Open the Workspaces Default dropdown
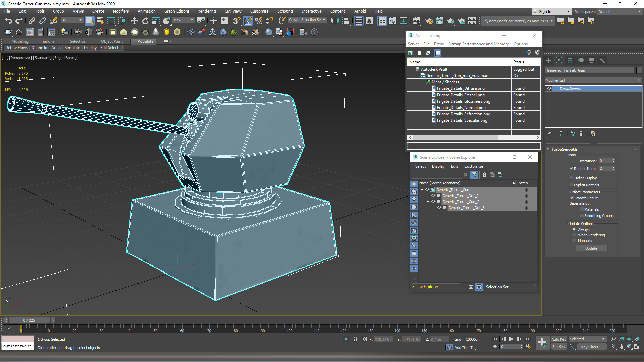The height and width of the screenshot is (362, 644). click(620, 12)
